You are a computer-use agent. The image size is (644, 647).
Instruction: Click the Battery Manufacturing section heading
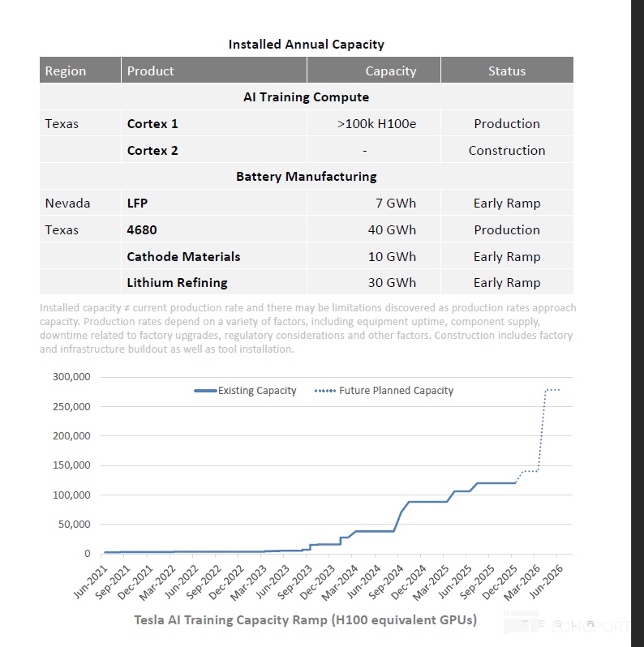tap(306, 176)
